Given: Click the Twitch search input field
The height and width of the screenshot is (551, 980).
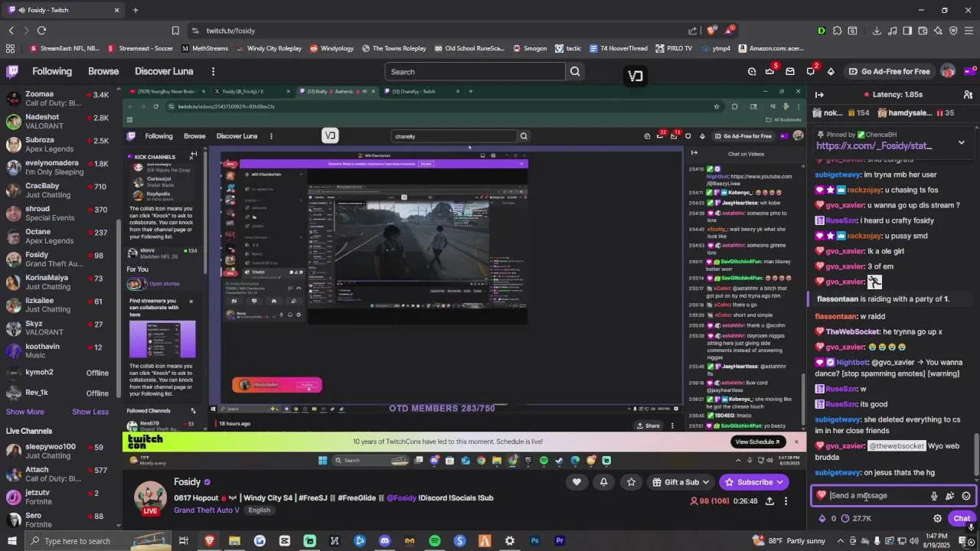Looking at the screenshot, I should click(475, 72).
